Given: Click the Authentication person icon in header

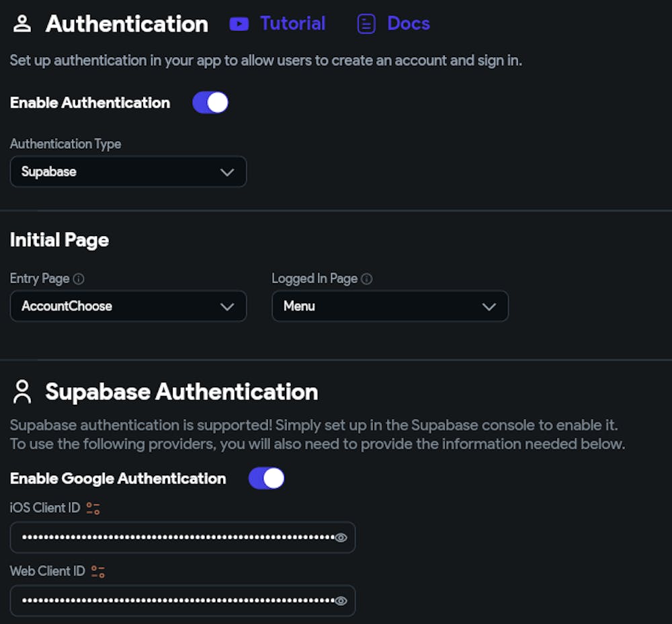Looking at the screenshot, I should [22, 24].
